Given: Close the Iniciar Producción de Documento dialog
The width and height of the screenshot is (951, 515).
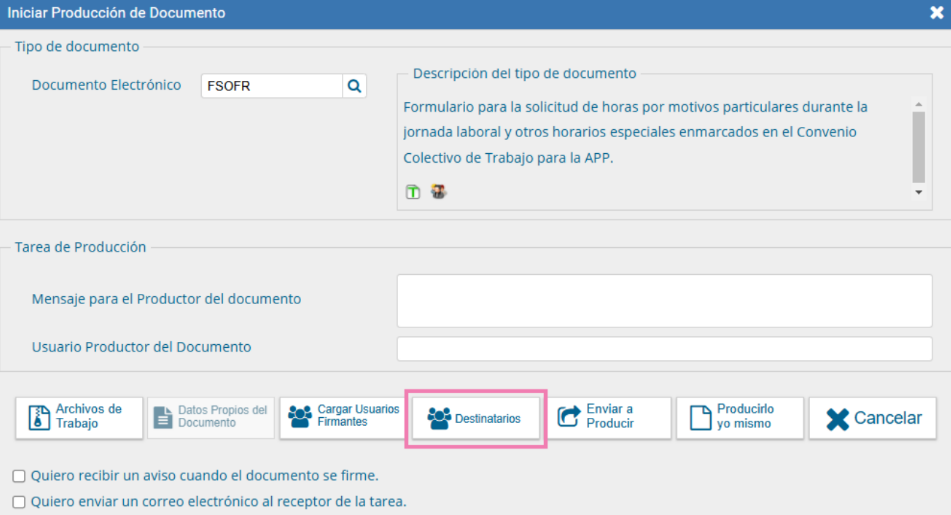Looking at the screenshot, I should point(936,13).
